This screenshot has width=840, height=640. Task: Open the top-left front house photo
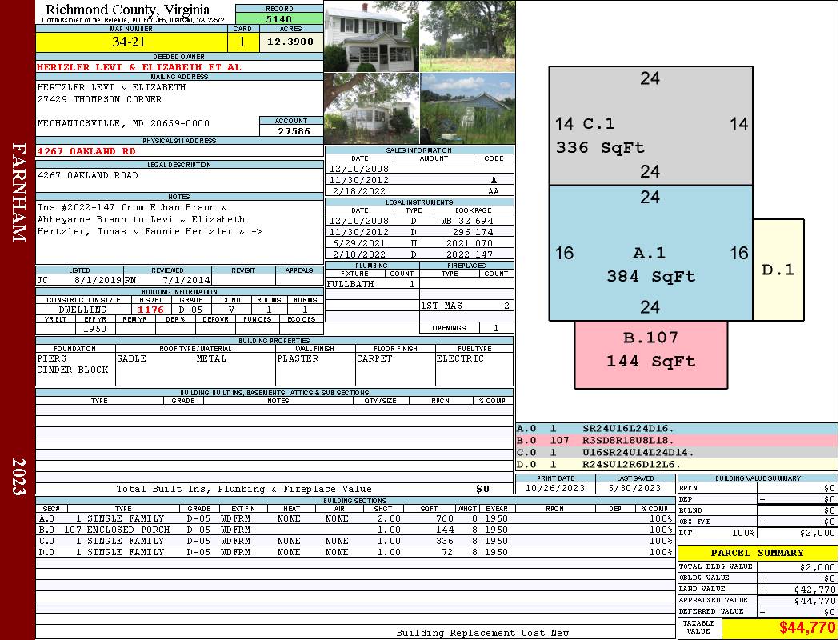click(x=371, y=36)
